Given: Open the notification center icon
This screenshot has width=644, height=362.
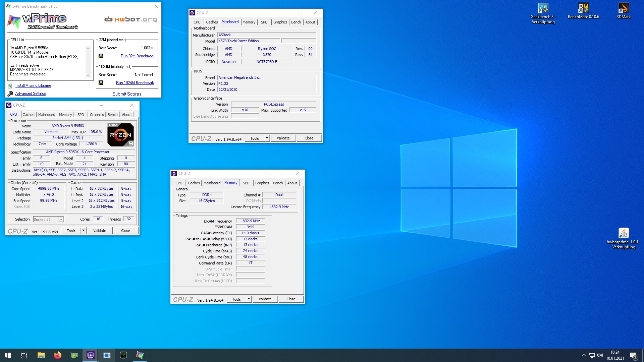Looking at the screenshot, I should pos(634,356).
